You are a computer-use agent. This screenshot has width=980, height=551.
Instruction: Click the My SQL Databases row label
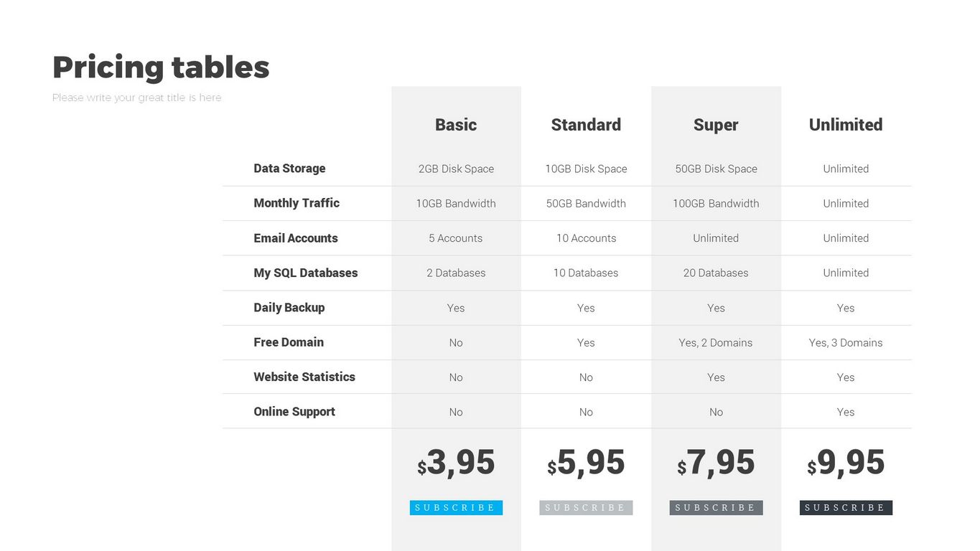pyautogui.click(x=306, y=273)
